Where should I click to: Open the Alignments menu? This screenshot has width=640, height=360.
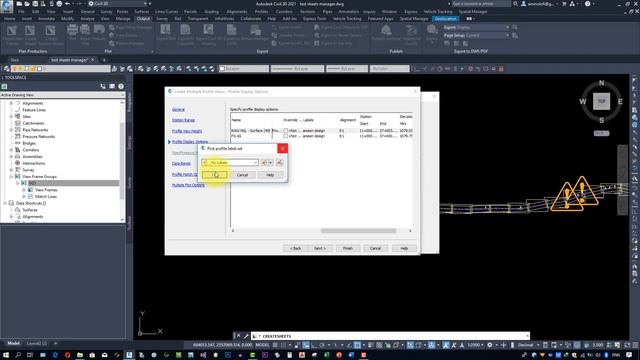point(237,12)
